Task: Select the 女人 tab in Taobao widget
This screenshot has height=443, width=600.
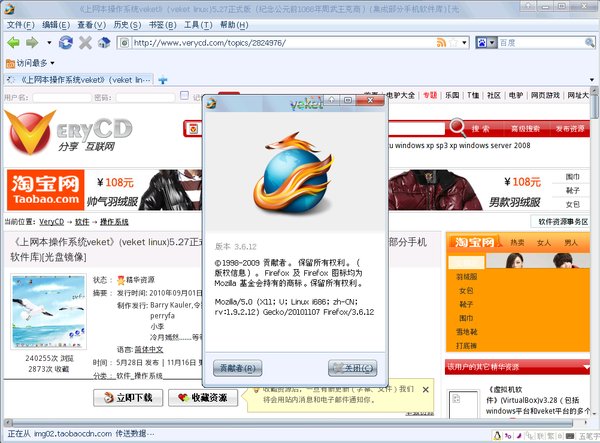Action: (544, 242)
